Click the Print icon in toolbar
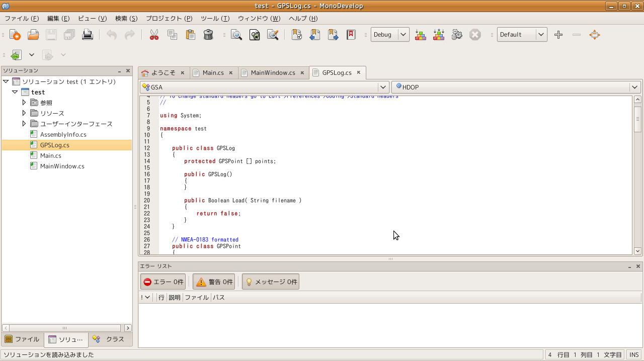This screenshot has height=361, width=644. pos(88,35)
